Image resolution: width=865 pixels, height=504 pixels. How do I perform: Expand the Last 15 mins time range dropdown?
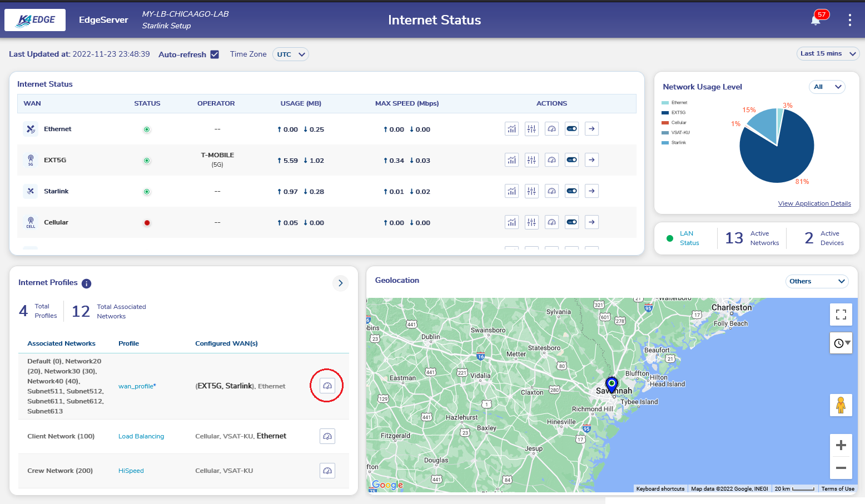pyautogui.click(x=827, y=54)
